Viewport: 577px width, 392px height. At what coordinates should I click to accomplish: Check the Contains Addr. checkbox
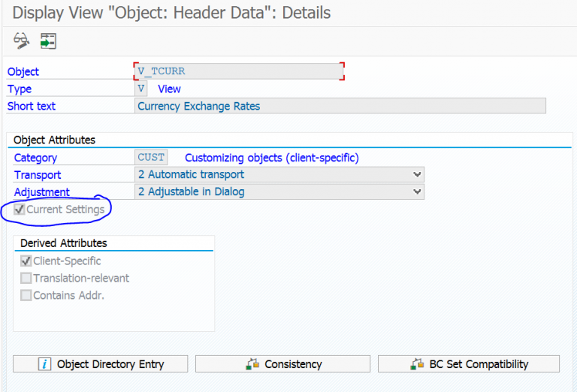26,295
